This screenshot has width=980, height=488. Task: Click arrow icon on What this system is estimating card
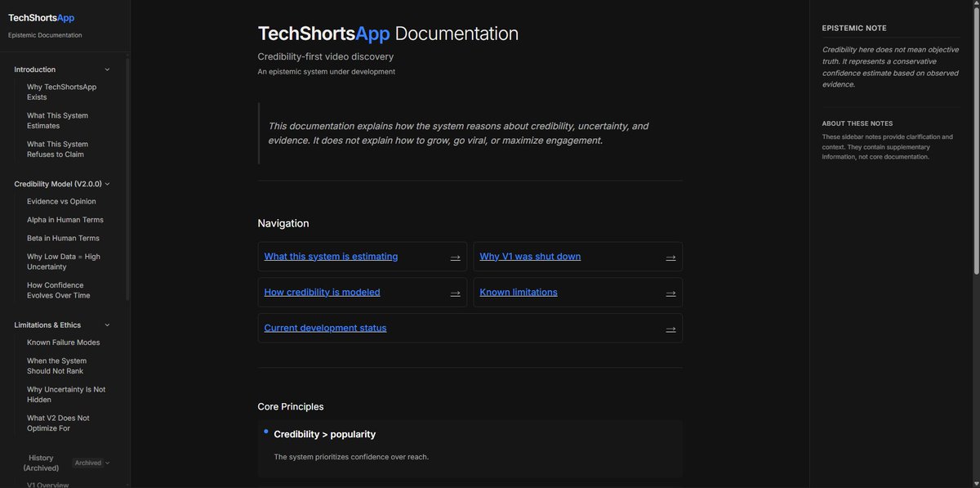(456, 257)
